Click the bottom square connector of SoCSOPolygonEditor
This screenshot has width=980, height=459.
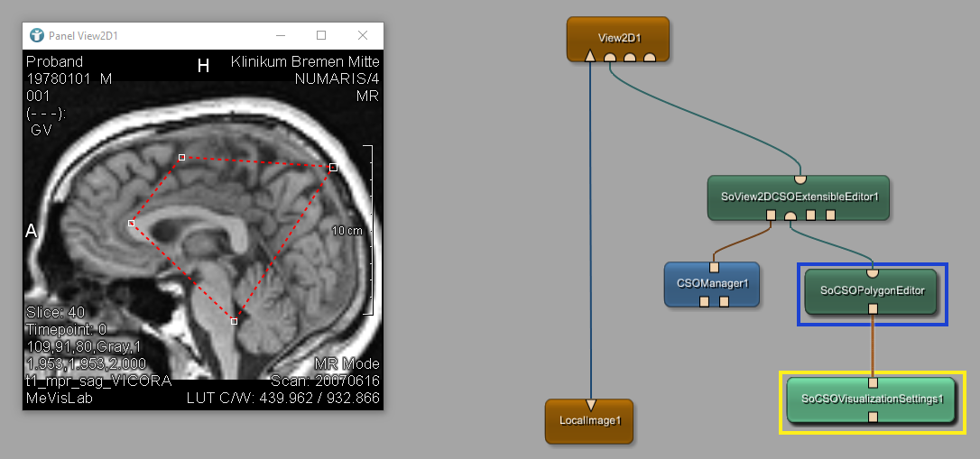tap(873, 308)
